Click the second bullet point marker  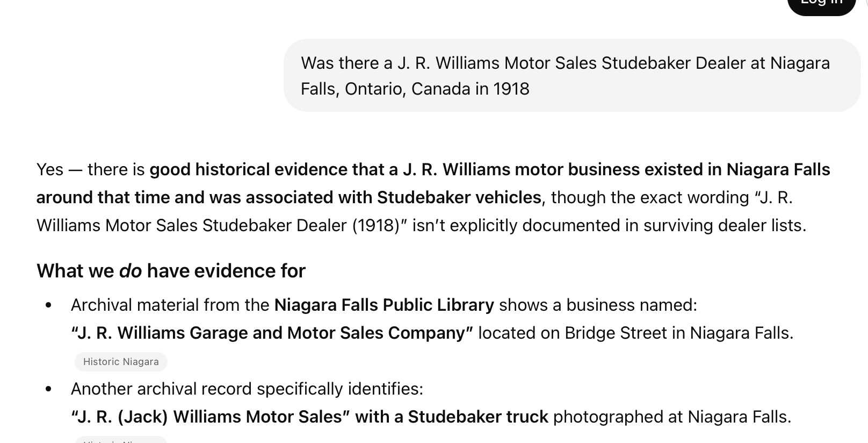[49, 389]
